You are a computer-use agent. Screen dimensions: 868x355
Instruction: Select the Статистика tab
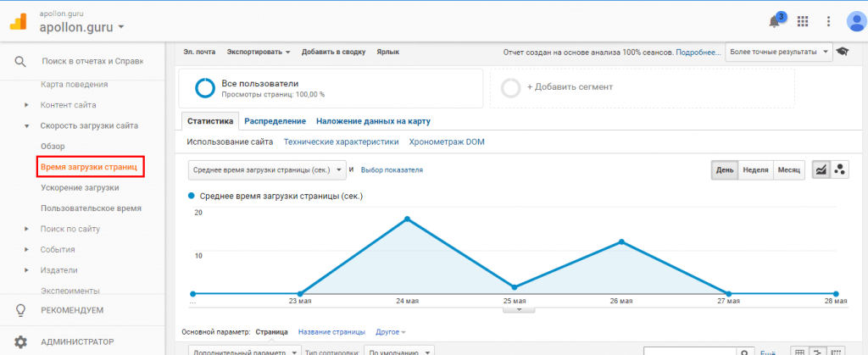pos(210,121)
